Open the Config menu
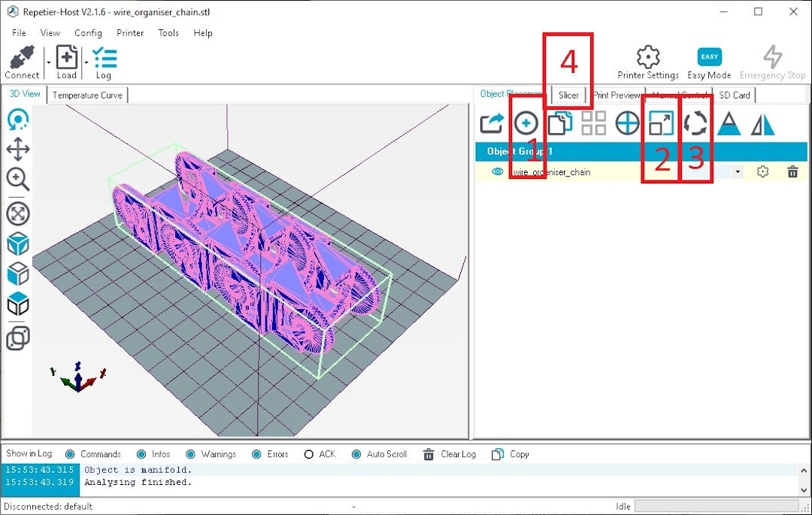This screenshot has height=515, width=812. [x=88, y=32]
